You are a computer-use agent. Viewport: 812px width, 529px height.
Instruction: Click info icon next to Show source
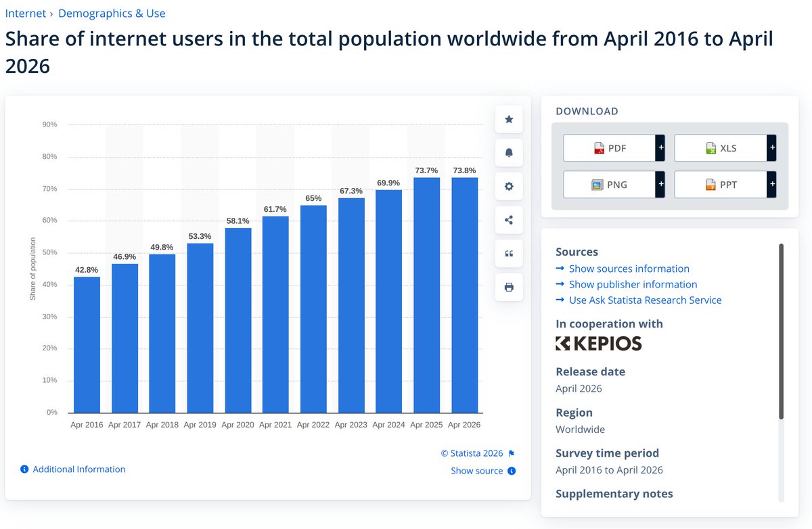[x=512, y=471]
